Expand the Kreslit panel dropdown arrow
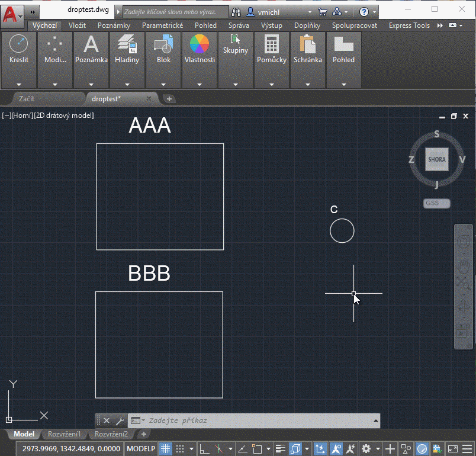Viewport: 476px width, 456px height. click(19, 85)
